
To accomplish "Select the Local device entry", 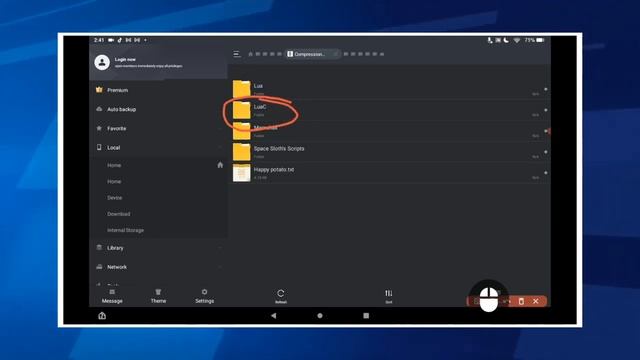I will tap(108, 147).
